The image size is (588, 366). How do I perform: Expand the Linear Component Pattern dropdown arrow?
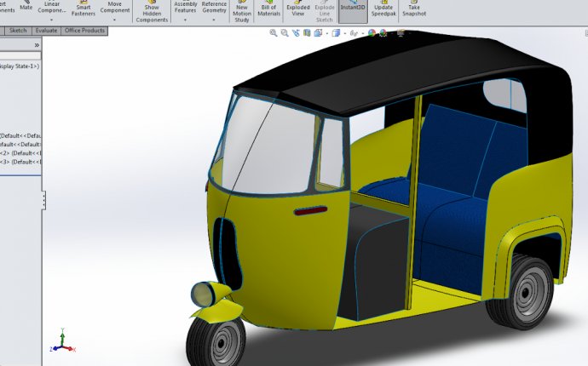(x=51, y=20)
